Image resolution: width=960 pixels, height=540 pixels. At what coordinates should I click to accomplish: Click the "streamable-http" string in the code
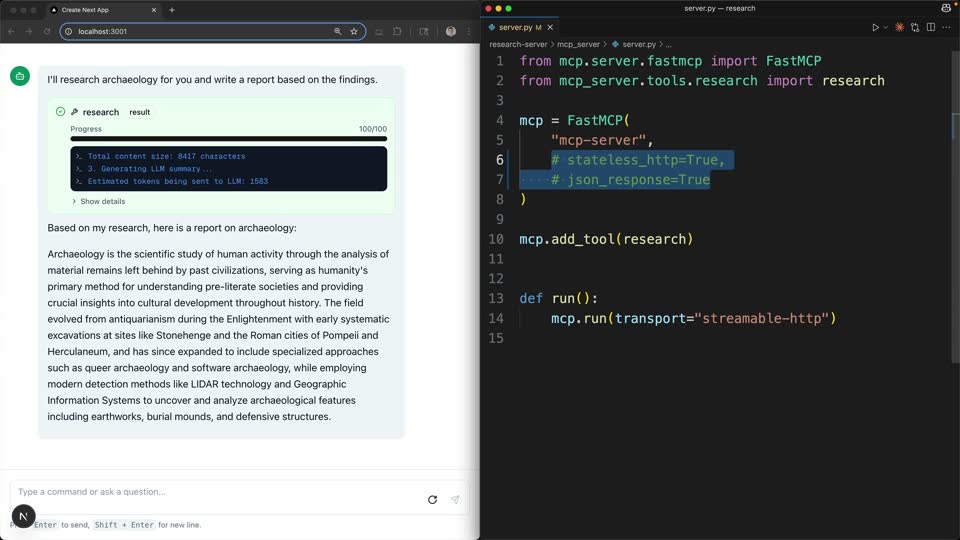(x=762, y=318)
